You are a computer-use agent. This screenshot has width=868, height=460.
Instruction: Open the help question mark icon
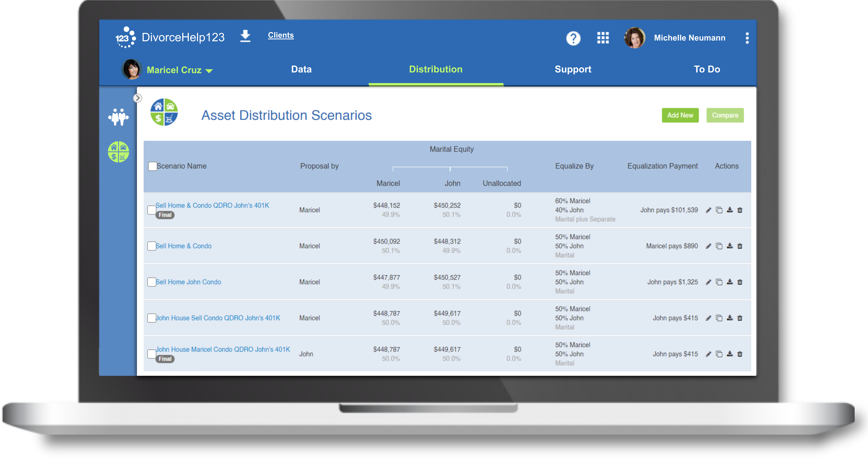coord(573,38)
